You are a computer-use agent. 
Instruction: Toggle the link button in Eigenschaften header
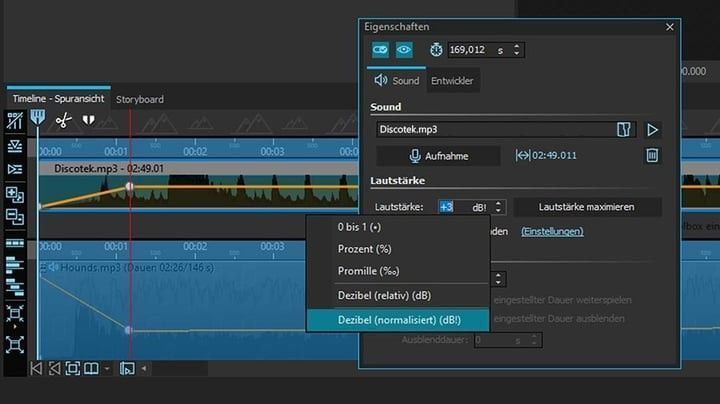pyautogui.click(x=382, y=49)
